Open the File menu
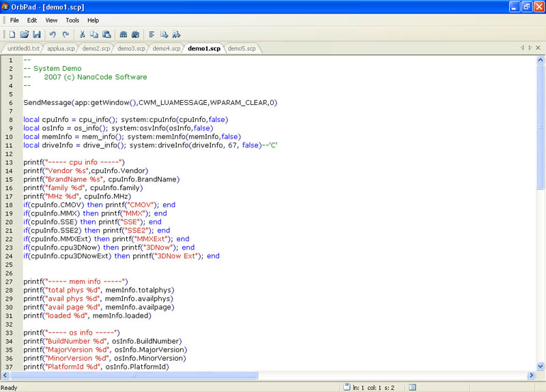The width and height of the screenshot is (546, 392). [14, 20]
